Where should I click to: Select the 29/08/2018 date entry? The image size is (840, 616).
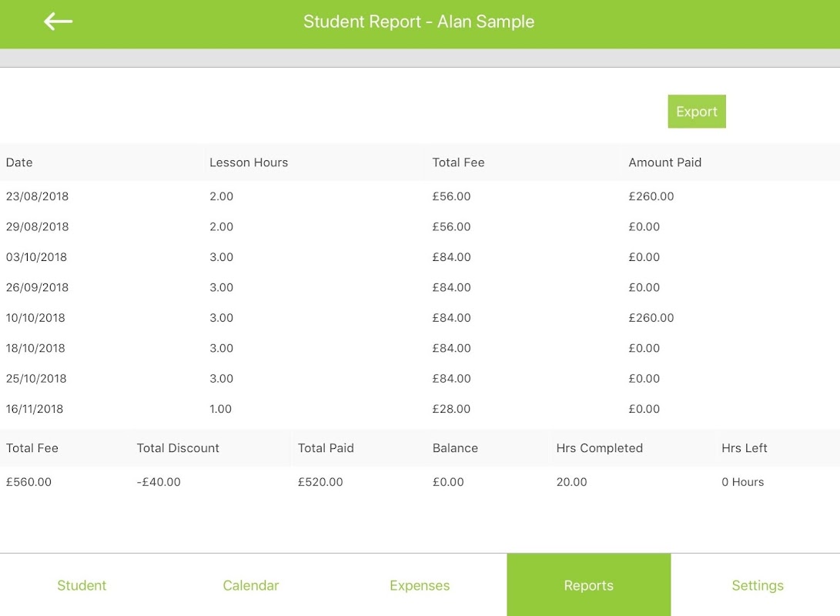(37, 226)
